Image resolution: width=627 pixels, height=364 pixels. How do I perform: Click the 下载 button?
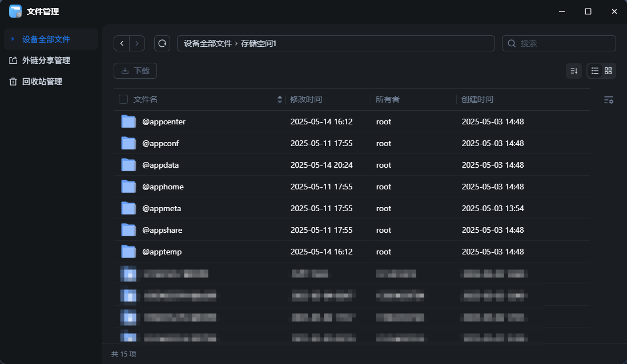coord(135,71)
